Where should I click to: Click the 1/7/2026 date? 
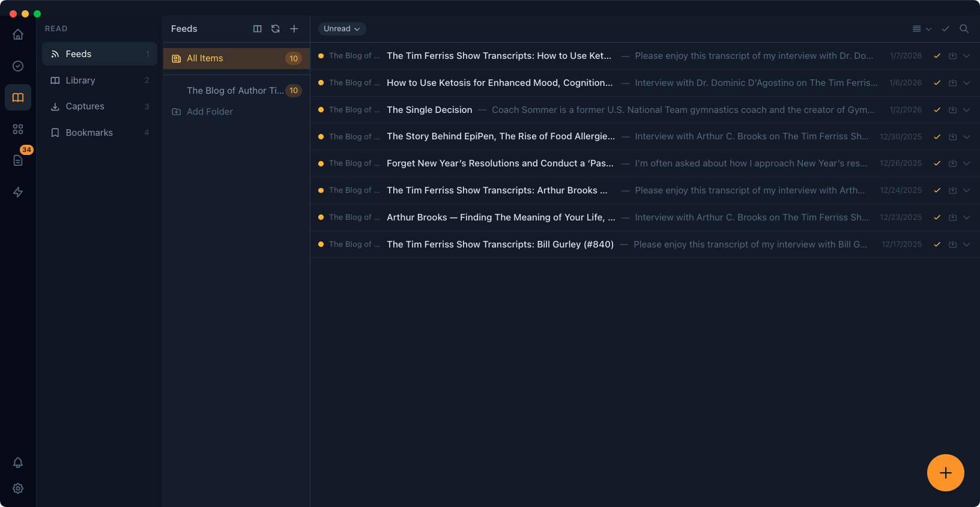pos(906,56)
